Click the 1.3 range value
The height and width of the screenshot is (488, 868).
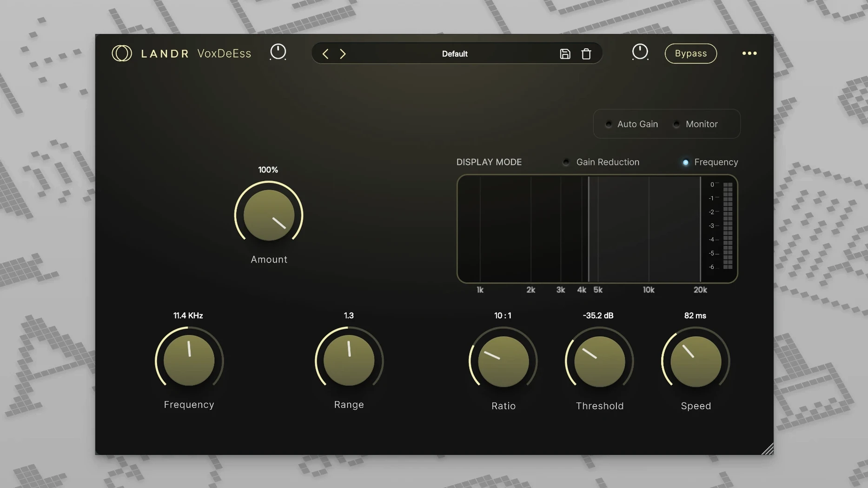(x=349, y=316)
